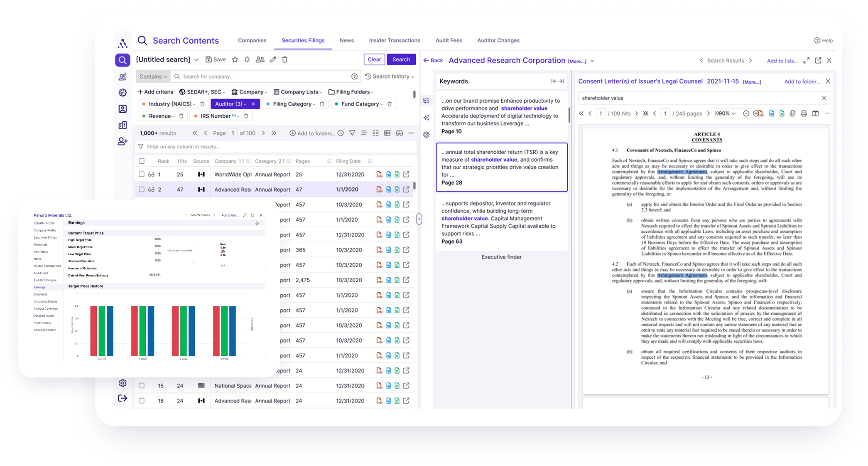Click the share users icon
Screen dimensions: 868x466
[260, 59]
